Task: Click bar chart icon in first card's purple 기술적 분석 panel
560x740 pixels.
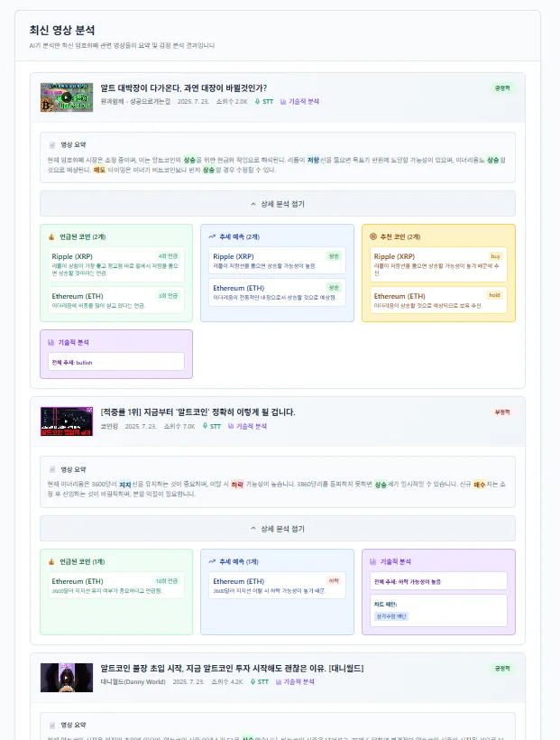Action: coord(51,342)
